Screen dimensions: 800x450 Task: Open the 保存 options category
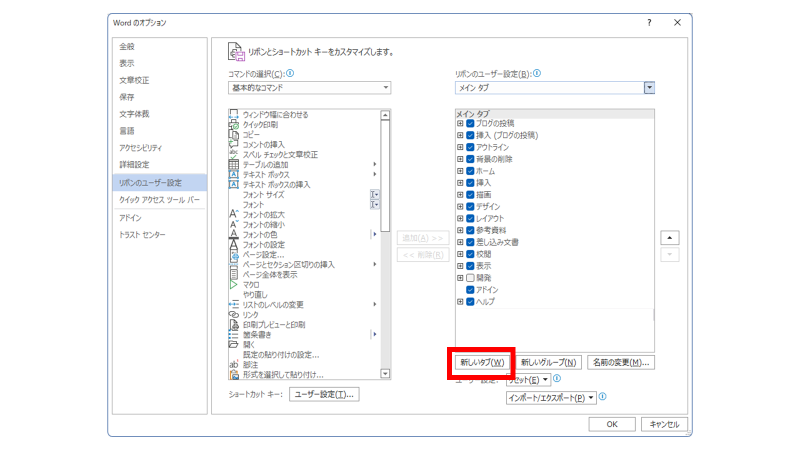pos(160,97)
